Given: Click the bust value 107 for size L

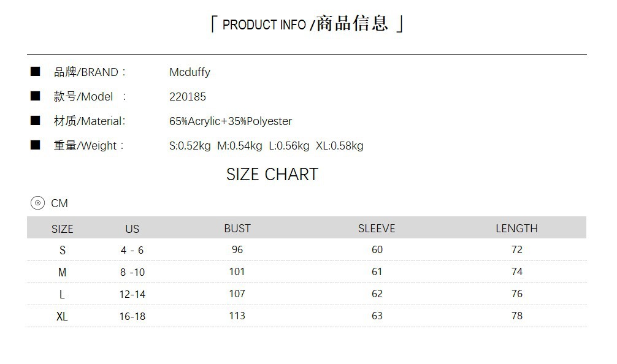Looking at the screenshot, I should coord(237,294).
